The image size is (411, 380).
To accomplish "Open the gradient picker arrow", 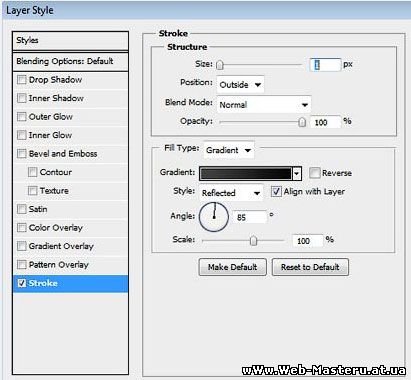I will coord(297,174).
